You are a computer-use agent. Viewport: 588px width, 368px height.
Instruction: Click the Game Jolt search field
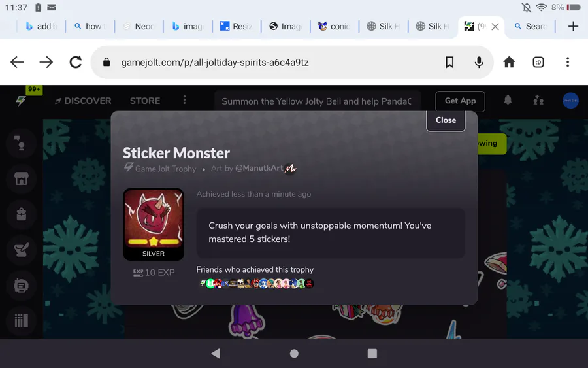click(318, 101)
